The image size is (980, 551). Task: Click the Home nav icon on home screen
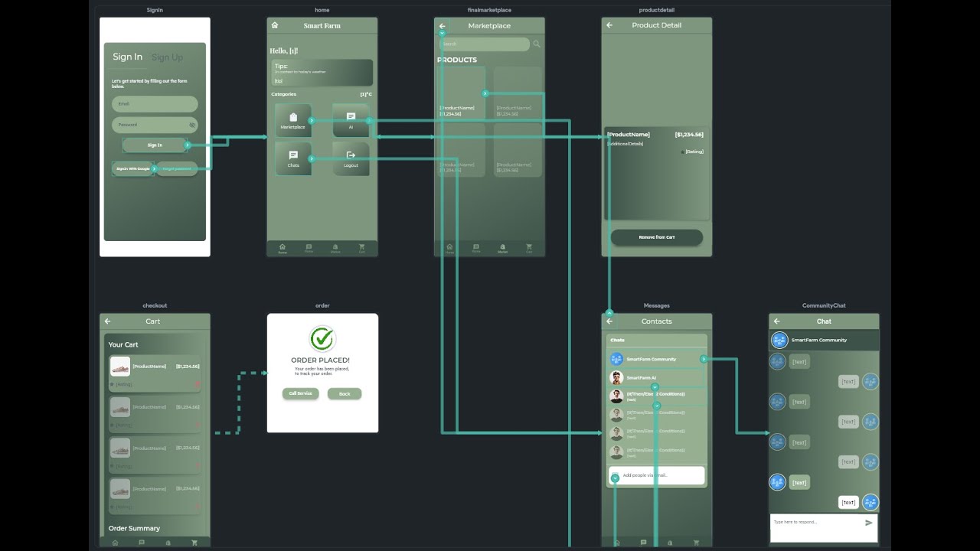(x=283, y=248)
